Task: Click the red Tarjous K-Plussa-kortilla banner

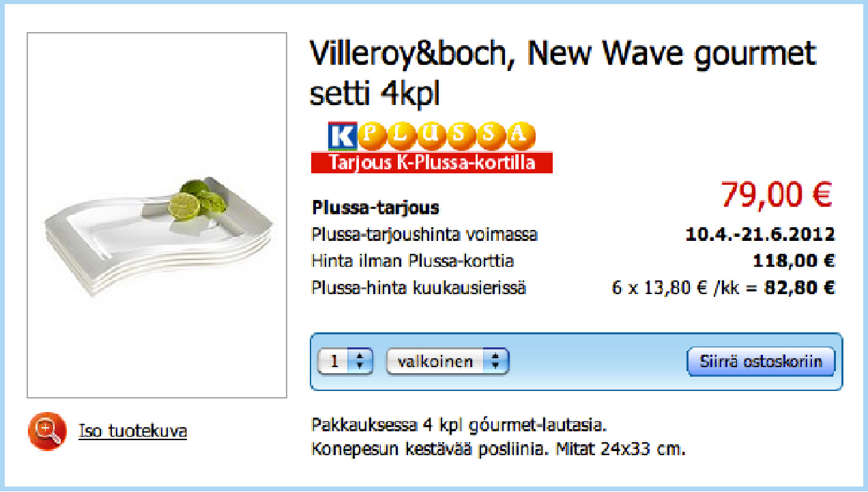Action: point(431,162)
